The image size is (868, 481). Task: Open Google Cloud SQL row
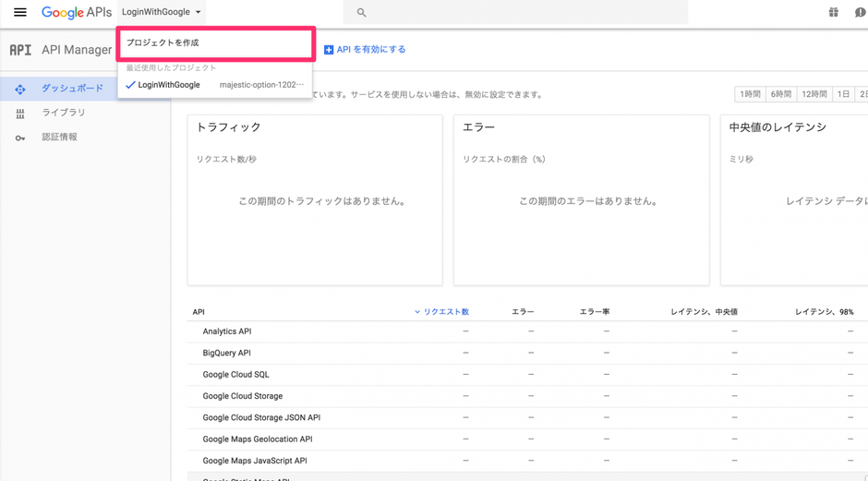point(527,375)
